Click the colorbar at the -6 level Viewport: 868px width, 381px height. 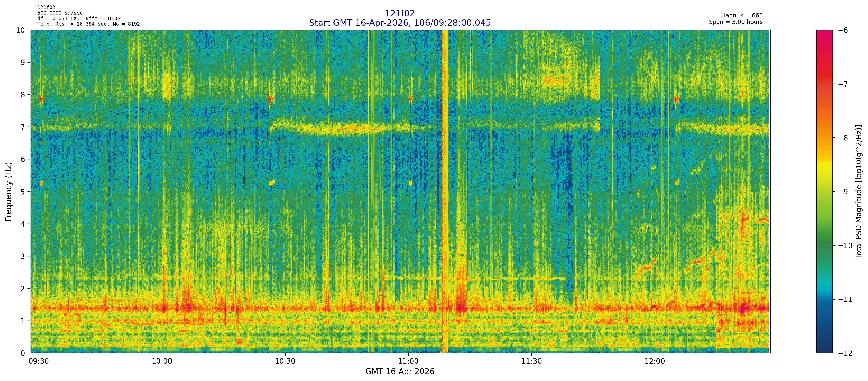824,31
